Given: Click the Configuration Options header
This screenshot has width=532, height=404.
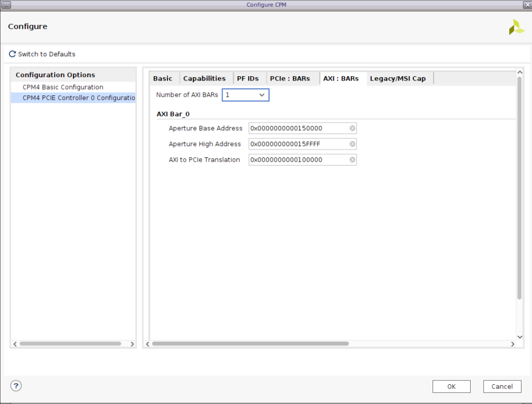Looking at the screenshot, I should [55, 75].
